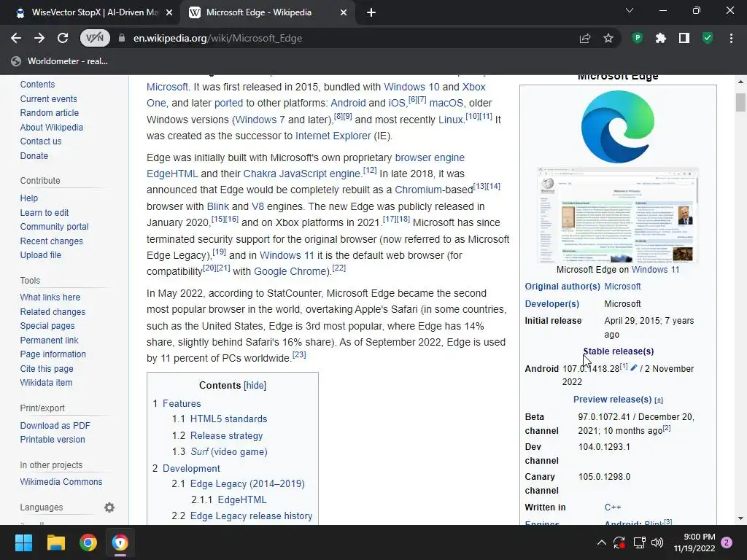747x560 pixels.
Task: Show hidden system tray icons
Action: click(x=602, y=542)
